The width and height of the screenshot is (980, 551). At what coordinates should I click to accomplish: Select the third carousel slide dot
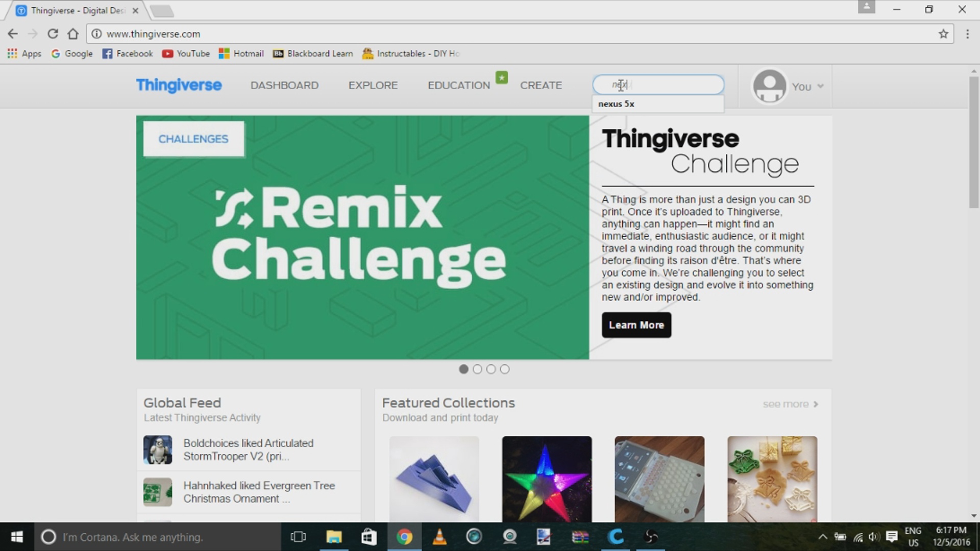click(491, 369)
